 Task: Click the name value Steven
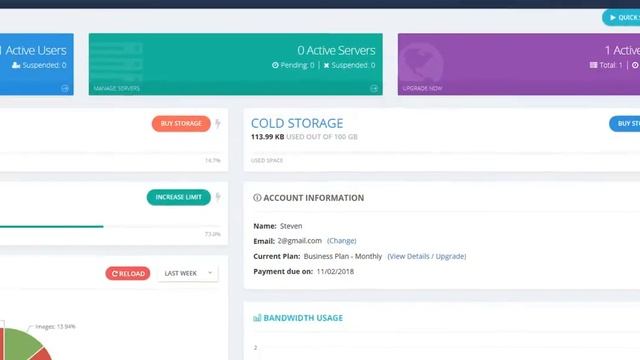[291, 226]
